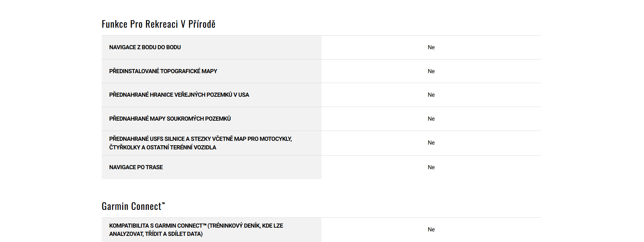Click the 'Čtyřkolky a ostatní terénní vozidla' text line

162,147
